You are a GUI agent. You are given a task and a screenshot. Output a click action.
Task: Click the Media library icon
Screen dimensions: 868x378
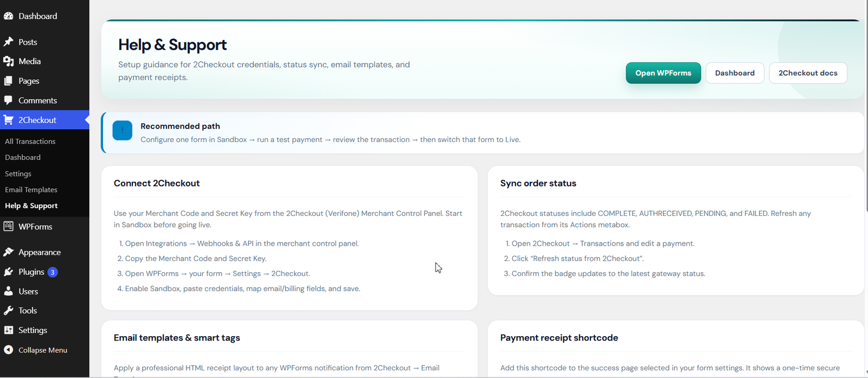pyautogui.click(x=9, y=61)
